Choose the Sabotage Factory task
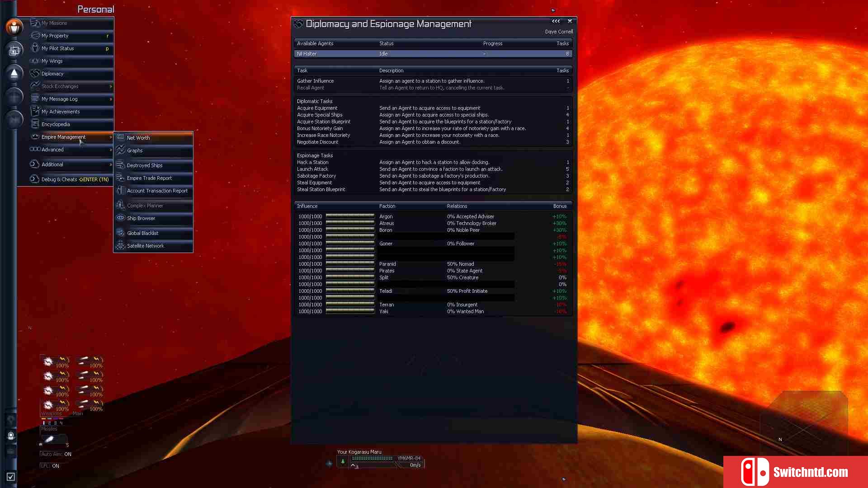The height and width of the screenshot is (488, 868). click(x=433, y=176)
